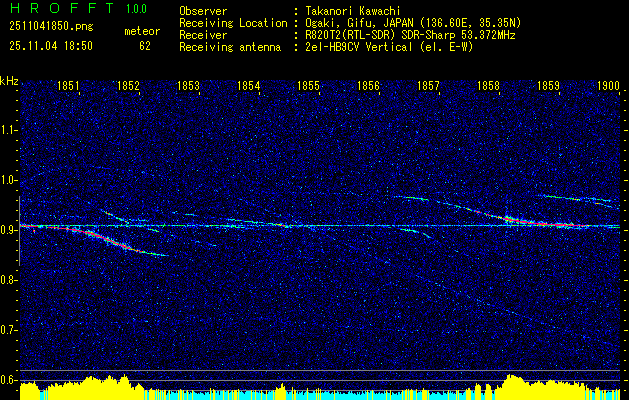Click the 0.8 kHz frequency label

[8, 280]
